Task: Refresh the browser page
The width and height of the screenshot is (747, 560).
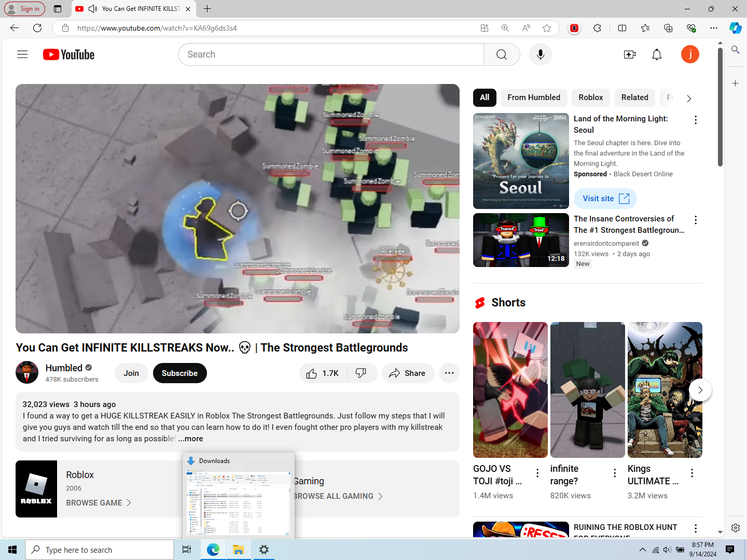Action: point(37,28)
